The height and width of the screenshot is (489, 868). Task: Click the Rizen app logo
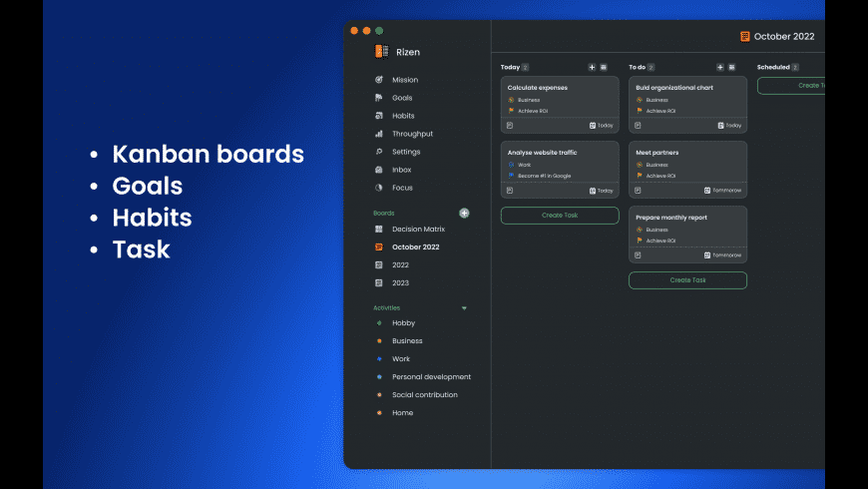click(x=381, y=52)
